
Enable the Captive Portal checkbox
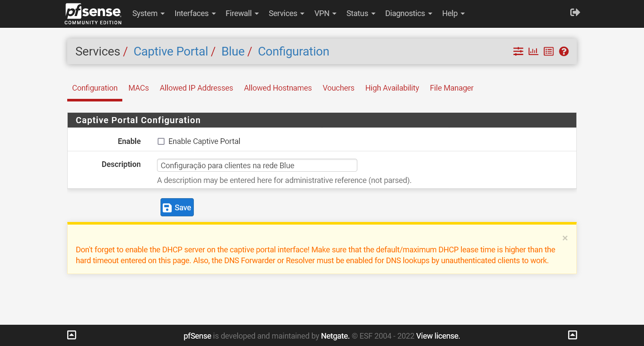coord(161,141)
